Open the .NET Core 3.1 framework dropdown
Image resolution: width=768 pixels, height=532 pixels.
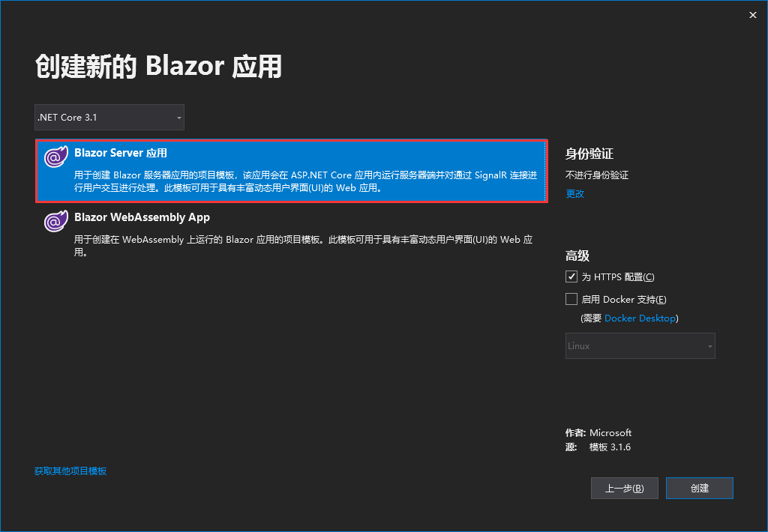click(109, 118)
